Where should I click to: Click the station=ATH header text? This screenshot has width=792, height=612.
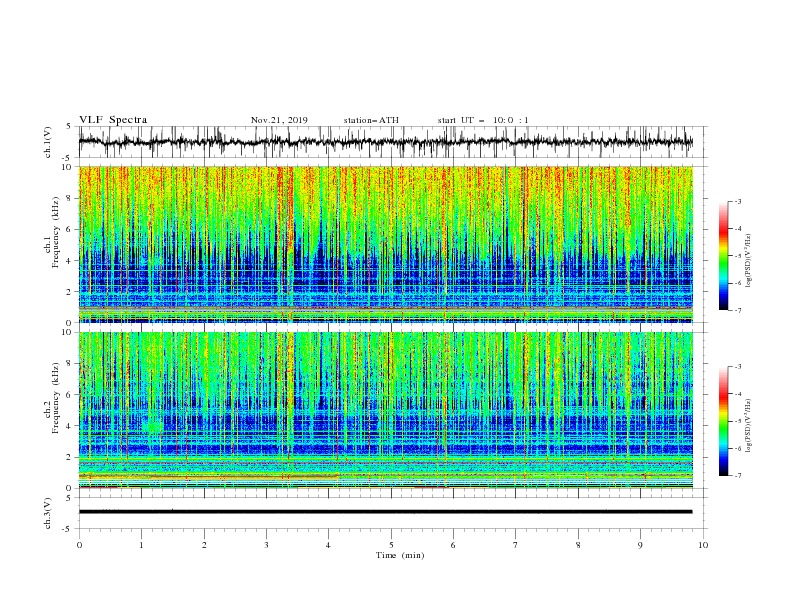click(371, 120)
